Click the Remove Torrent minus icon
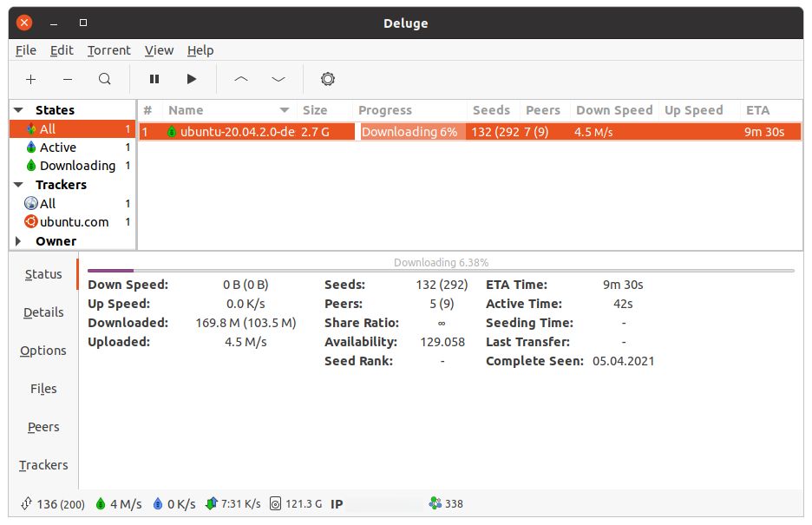The height and width of the screenshot is (525, 812). pyautogui.click(x=68, y=79)
